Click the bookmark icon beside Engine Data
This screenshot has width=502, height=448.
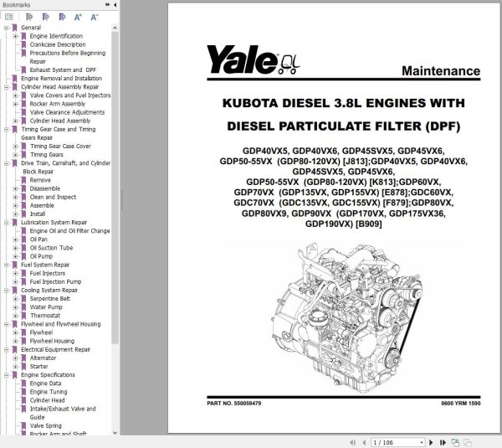[23, 384]
